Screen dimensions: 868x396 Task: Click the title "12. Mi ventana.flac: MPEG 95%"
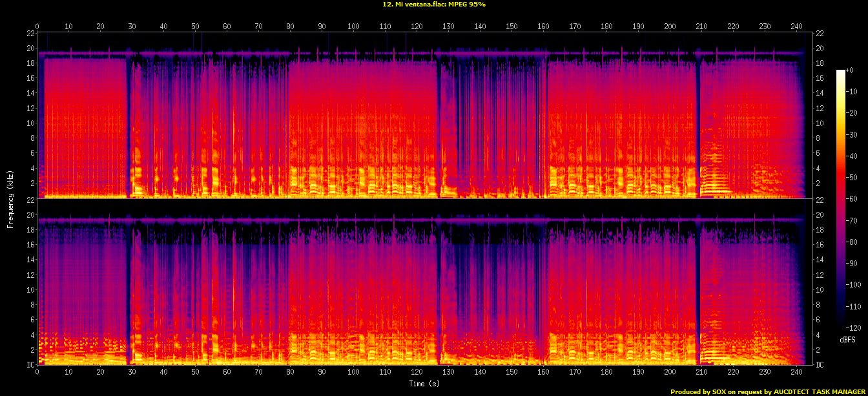click(434, 5)
